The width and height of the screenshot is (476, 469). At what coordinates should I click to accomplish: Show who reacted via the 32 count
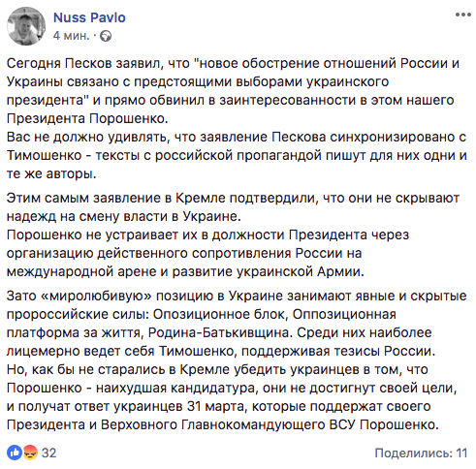coord(48,453)
